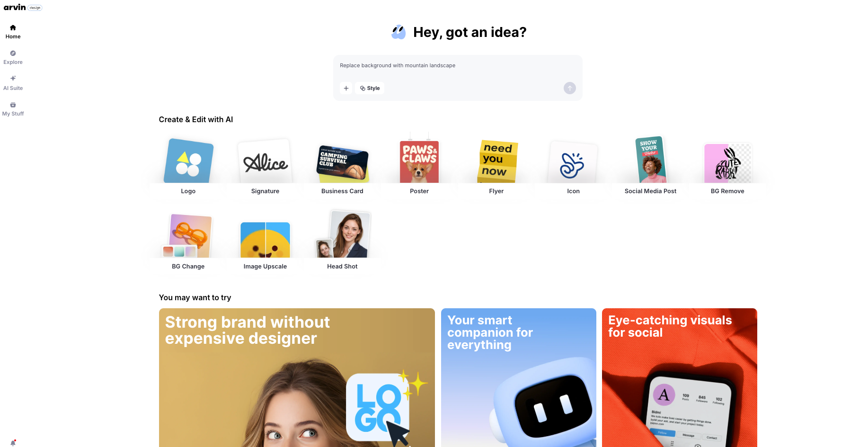Image resolution: width=868 pixels, height=447 pixels.
Task: Go to Home in sidebar
Action: tap(13, 32)
